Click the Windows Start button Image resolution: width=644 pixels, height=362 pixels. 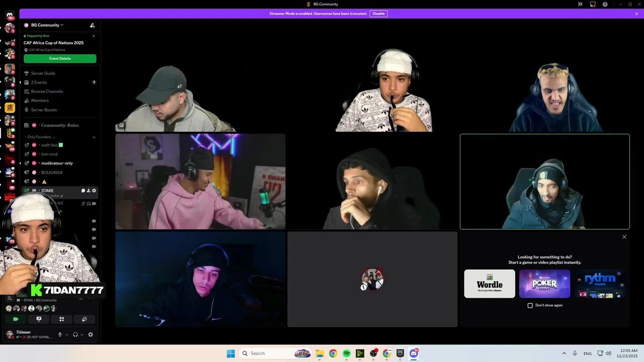[x=230, y=353]
